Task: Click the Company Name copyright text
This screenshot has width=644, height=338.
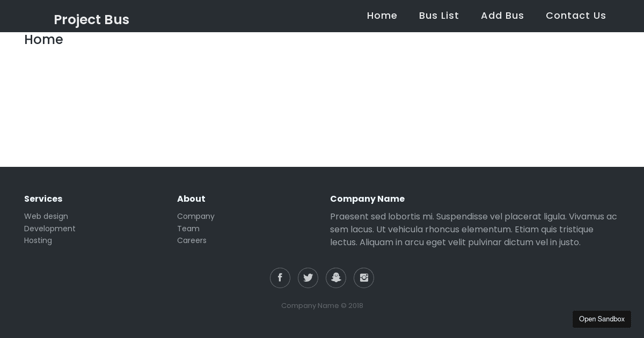Action: click(322, 306)
